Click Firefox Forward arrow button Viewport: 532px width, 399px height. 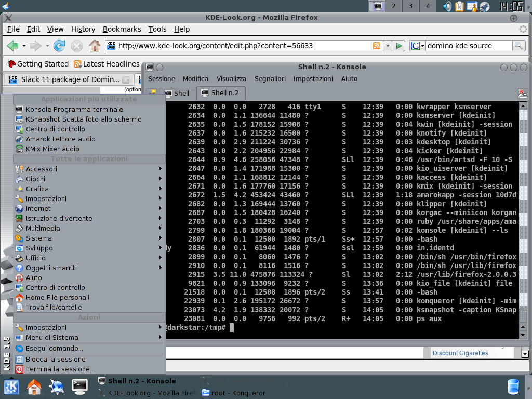point(35,46)
